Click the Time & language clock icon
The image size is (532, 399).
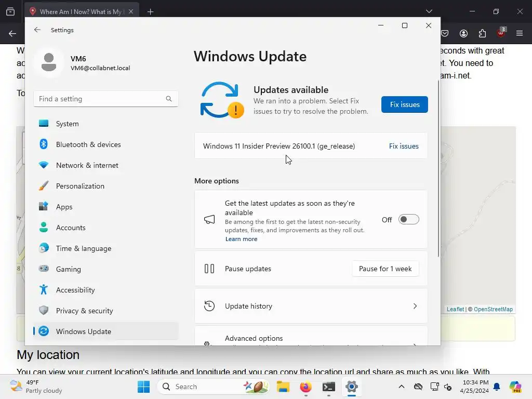[44, 248]
